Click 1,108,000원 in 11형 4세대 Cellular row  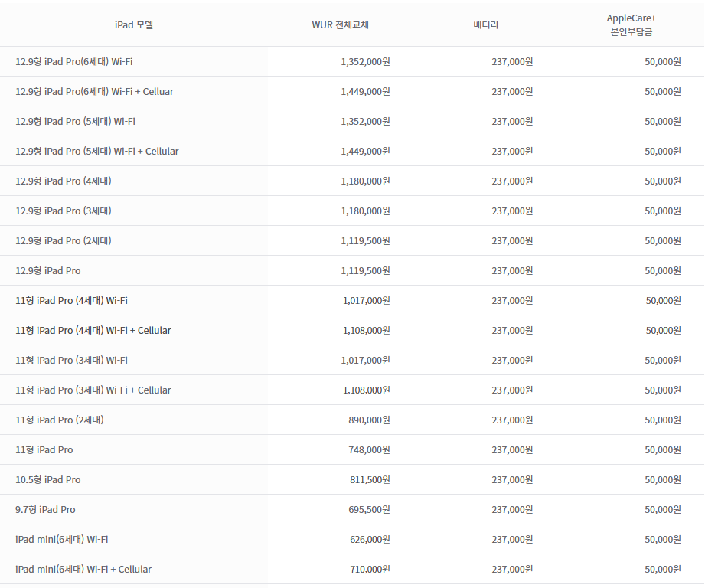(367, 331)
